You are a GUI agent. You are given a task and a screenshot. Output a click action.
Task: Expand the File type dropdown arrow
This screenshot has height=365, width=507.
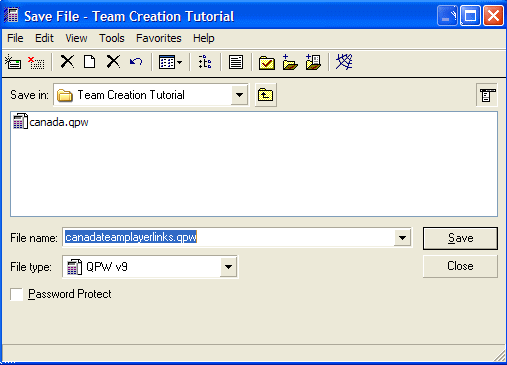pos(228,267)
